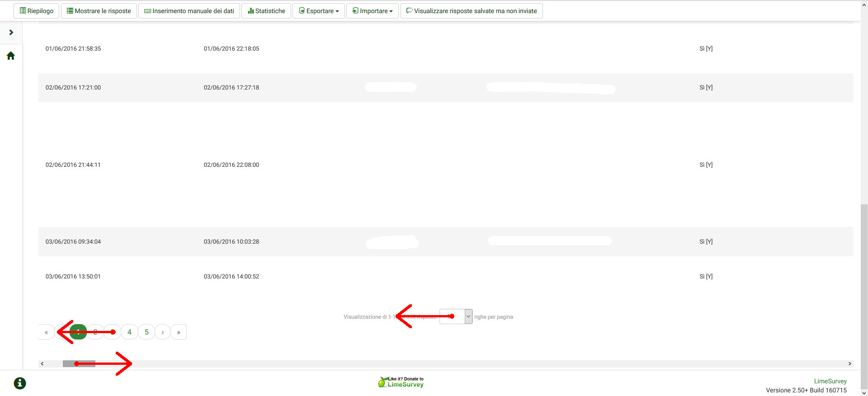Image resolution: width=868 pixels, height=396 pixels.
Task: Expand the side menu with the chevron
Action: pos(11,33)
